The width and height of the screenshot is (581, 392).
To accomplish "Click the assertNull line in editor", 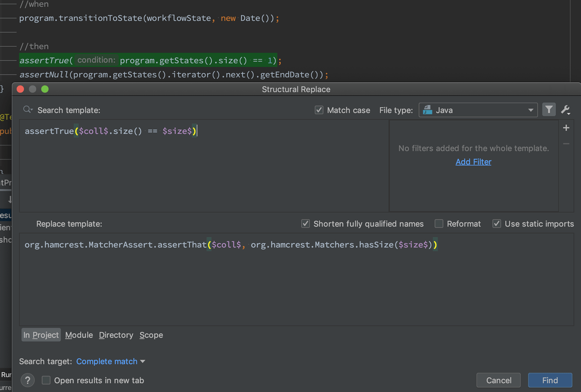I will coord(173,75).
